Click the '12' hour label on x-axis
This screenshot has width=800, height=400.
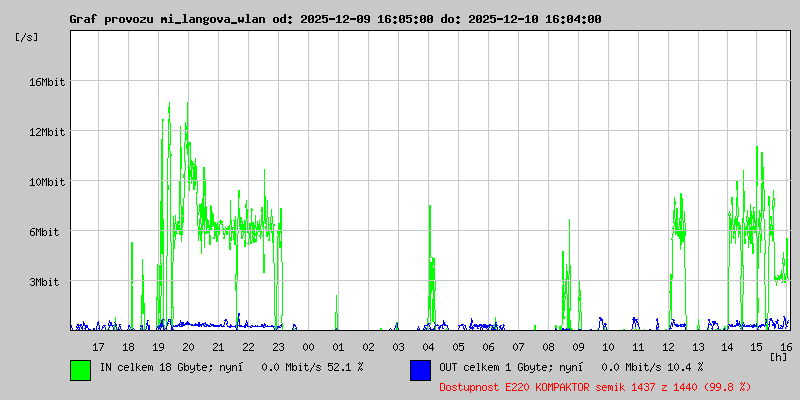tap(668, 347)
